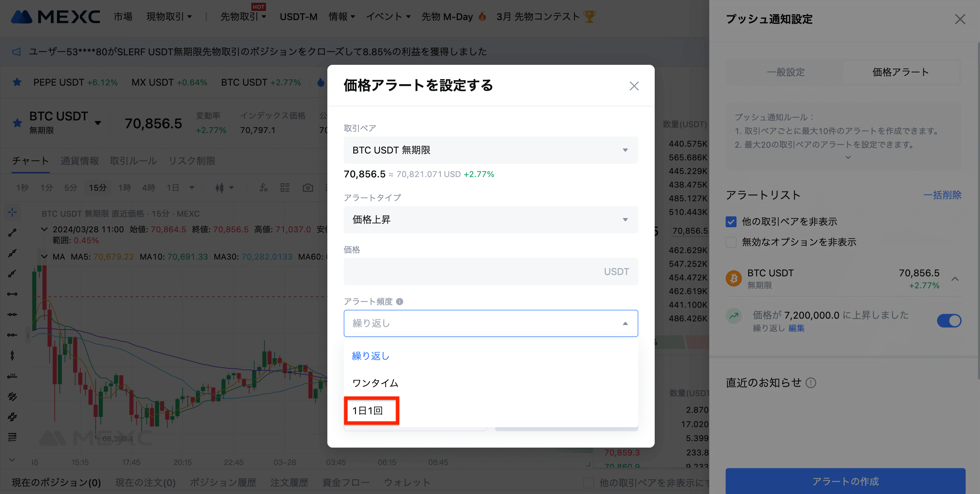Check the 無効なオプションを非表示 checkbox
980x494 pixels.
[731, 242]
